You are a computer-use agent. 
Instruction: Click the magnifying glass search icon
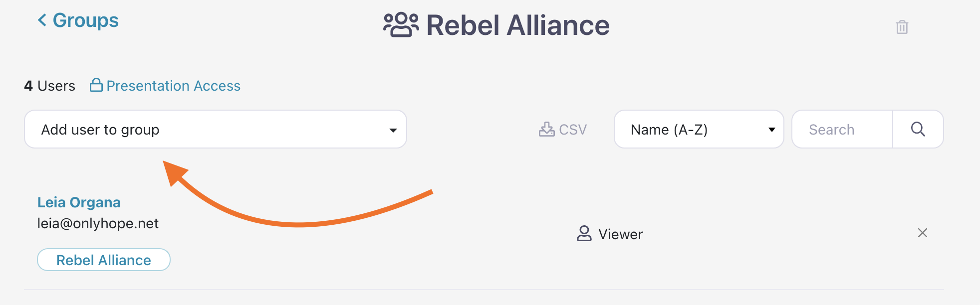pos(918,130)
